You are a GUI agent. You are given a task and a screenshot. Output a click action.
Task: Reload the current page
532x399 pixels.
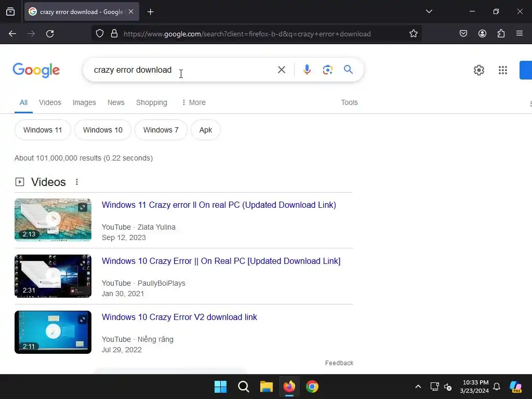coord(50,34)
